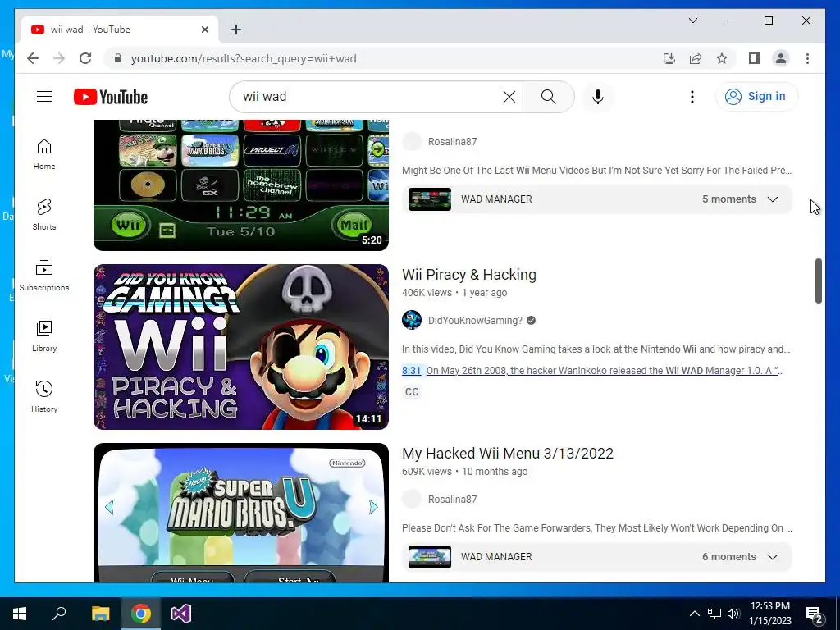The width and height of the screenshot is (840, 630).
Task: Open Rosalina87 channel above 6 moments
Action: 452,500
